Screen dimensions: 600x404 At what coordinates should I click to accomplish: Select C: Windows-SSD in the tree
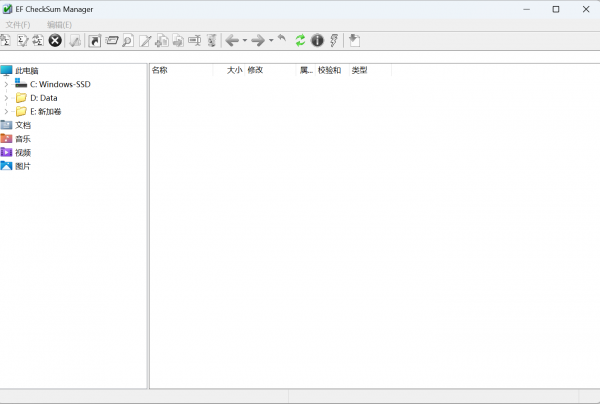[x=60, y=84]
